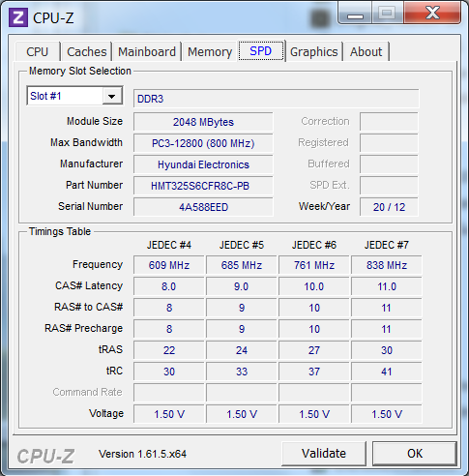Click the CAS# Latency 11.0 cell
Viewport: 469px width, 476px height.
387,286
